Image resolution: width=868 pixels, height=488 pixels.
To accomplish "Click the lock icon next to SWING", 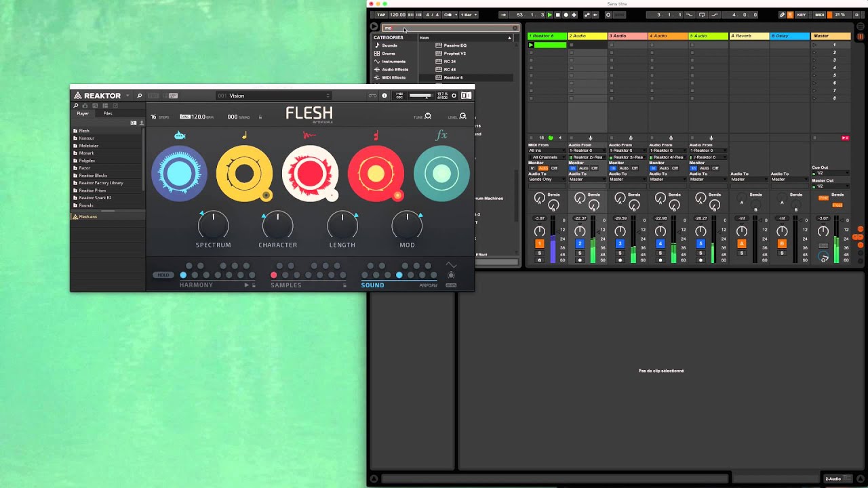I will [x=260, y=117].
